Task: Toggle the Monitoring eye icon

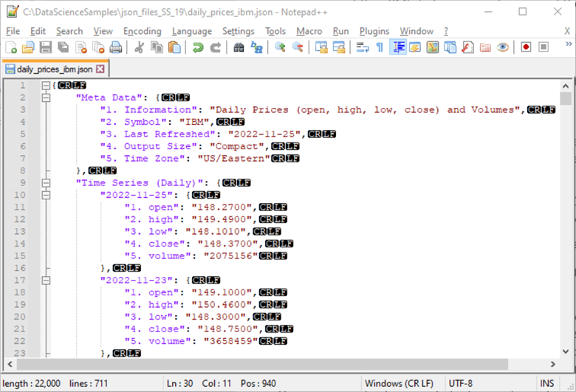Action: coord(503,47)
